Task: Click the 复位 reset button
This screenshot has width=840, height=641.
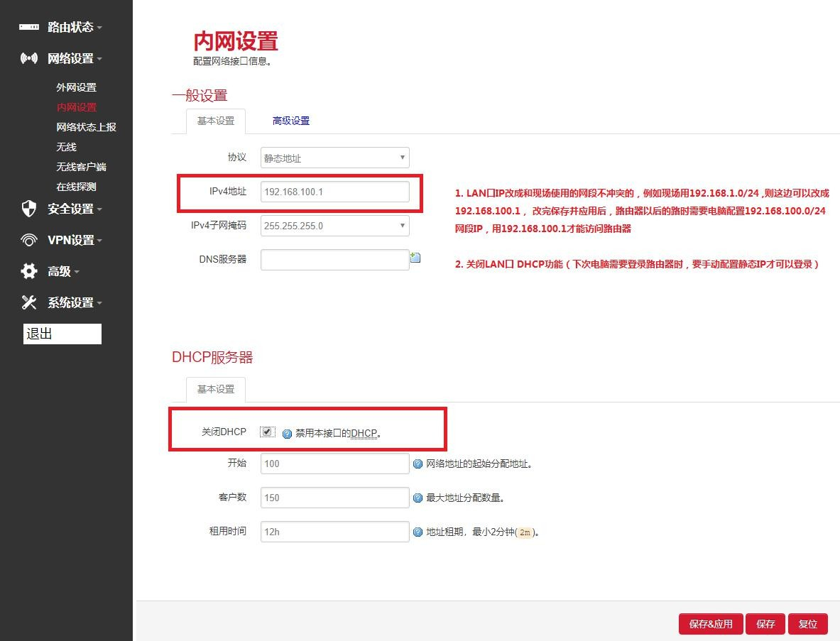Action: (x=809, y=623)
